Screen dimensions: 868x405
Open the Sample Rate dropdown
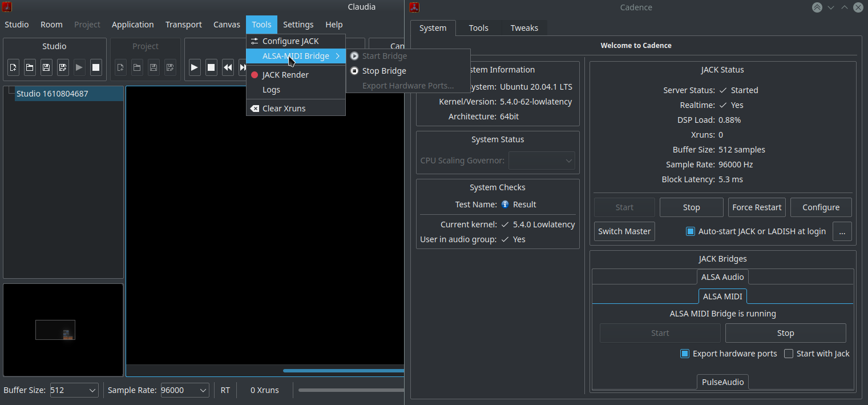185,390
